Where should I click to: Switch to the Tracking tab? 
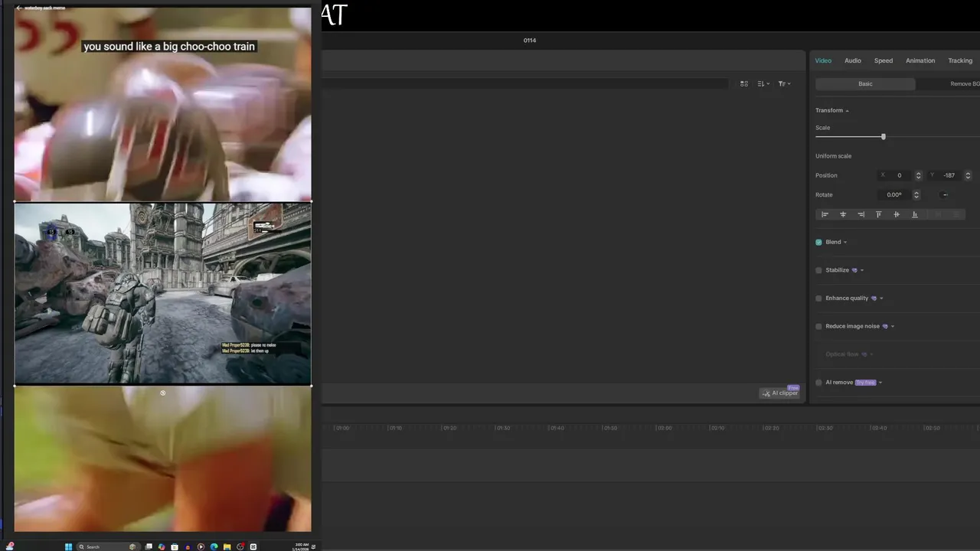point(960,60)
